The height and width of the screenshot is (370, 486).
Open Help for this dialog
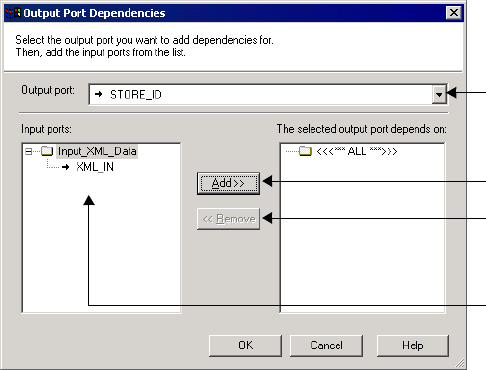click(x=413, y=345)
